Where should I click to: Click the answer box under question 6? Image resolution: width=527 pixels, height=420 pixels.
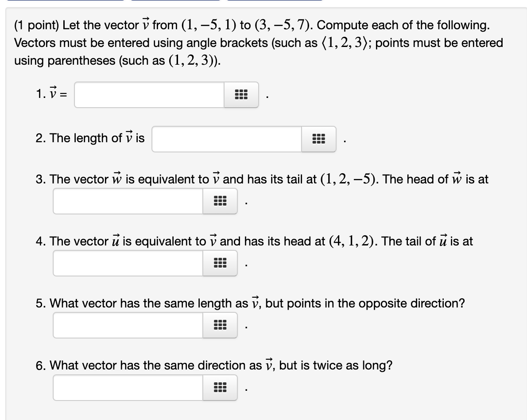(128, 387)
